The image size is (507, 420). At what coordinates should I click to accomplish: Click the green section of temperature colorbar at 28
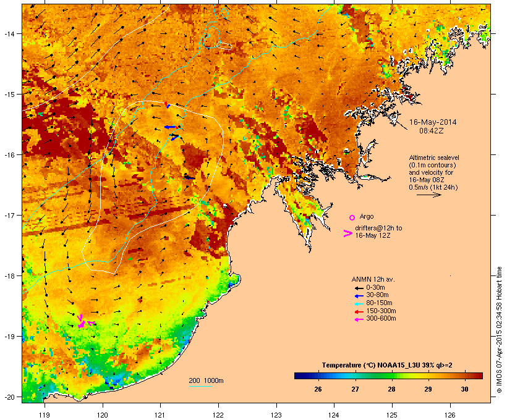click(391, 376)
